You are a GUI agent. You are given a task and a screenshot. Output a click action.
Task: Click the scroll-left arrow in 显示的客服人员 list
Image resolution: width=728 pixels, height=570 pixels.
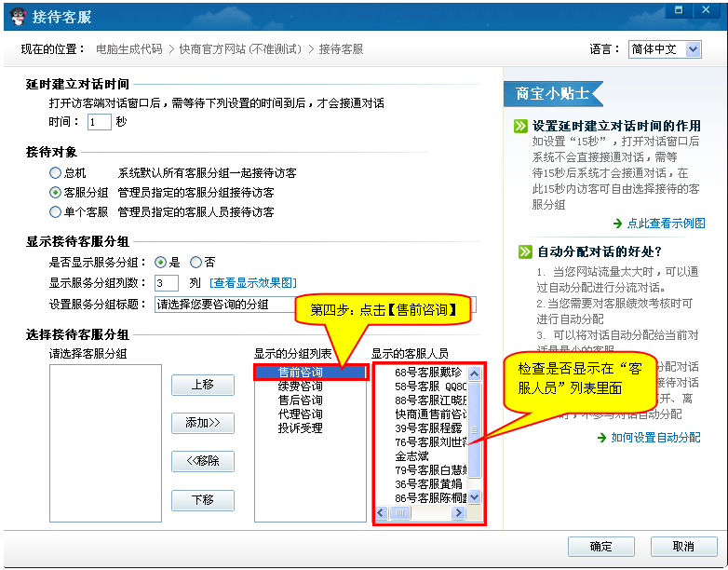382,513
